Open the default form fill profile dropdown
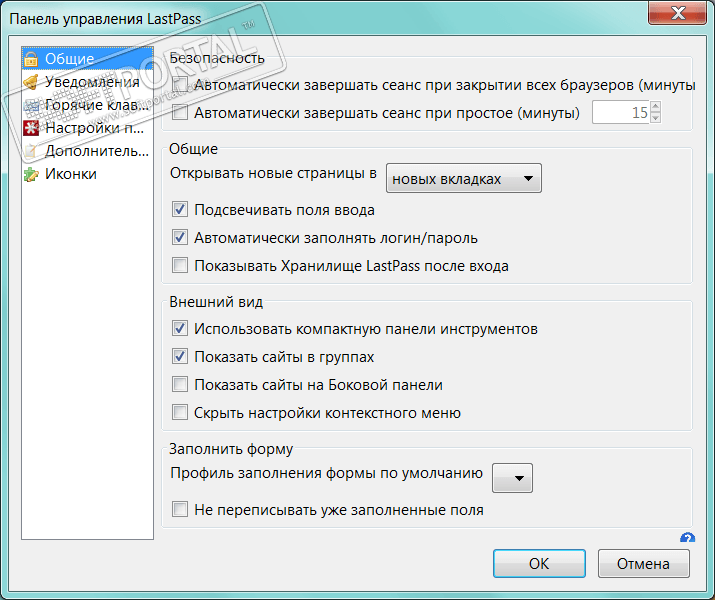This screenshot has width=715, height=600. coord(512,478)
